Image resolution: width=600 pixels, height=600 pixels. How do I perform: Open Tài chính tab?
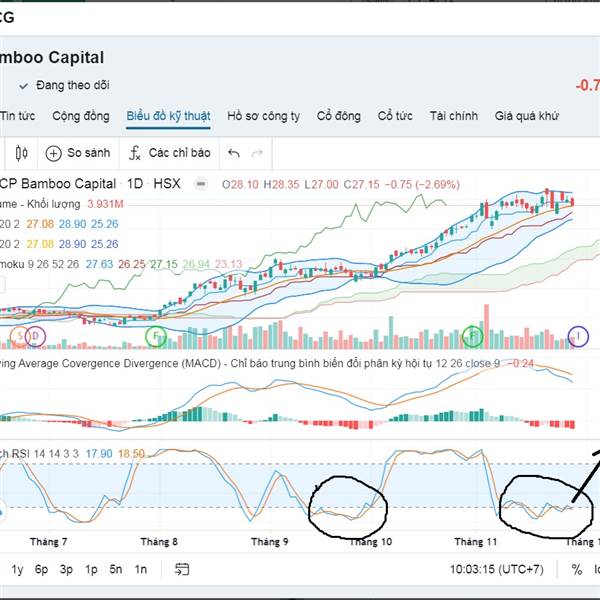(453, 116)
